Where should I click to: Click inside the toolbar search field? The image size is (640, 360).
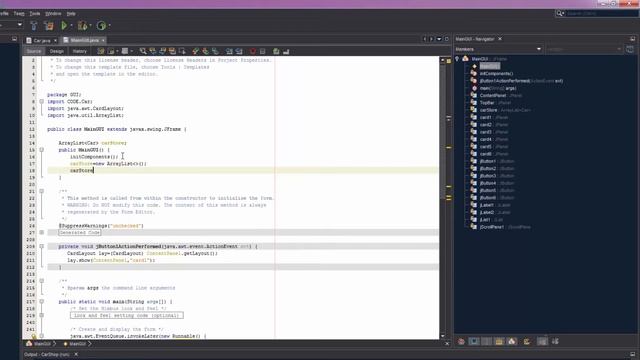pos(602,13)
